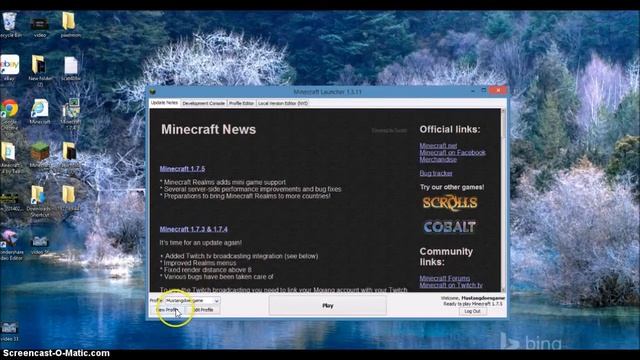Open the Scrolls game logo

point(450,203)
